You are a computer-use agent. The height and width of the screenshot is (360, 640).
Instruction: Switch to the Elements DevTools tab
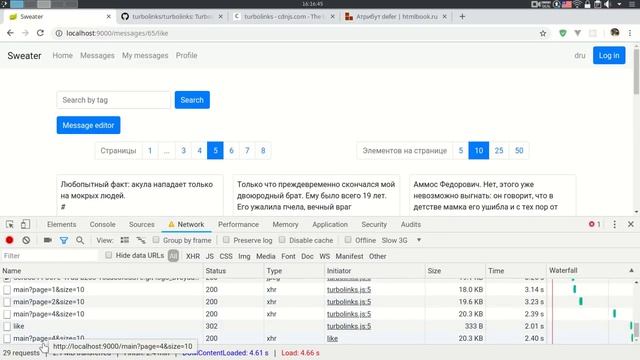[x=62, y=224]
